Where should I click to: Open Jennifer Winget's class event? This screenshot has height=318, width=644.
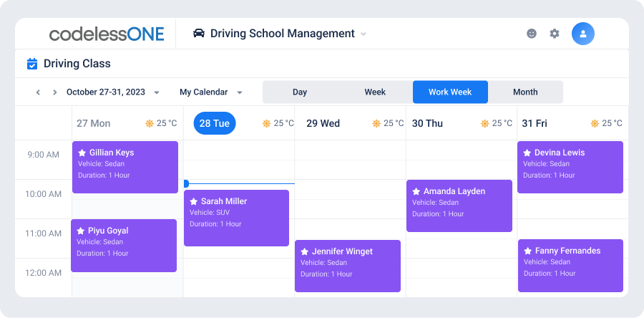coord(348,266)
